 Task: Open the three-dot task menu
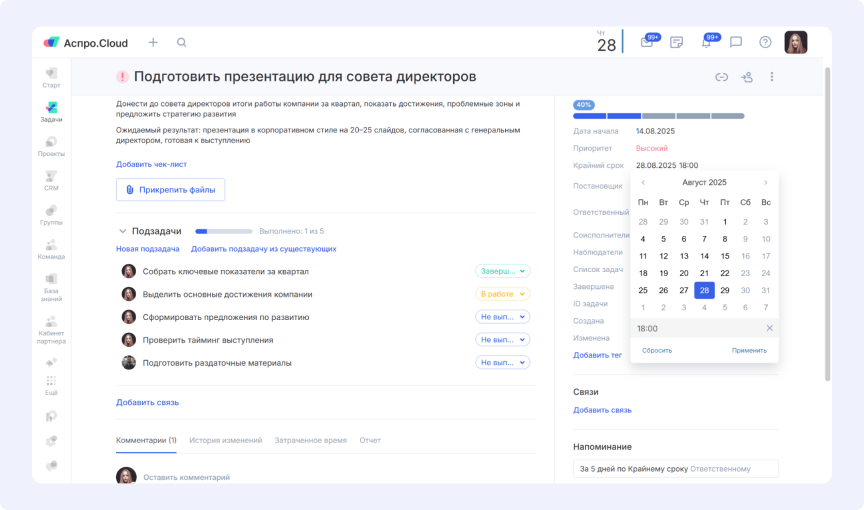pos(771,77)
